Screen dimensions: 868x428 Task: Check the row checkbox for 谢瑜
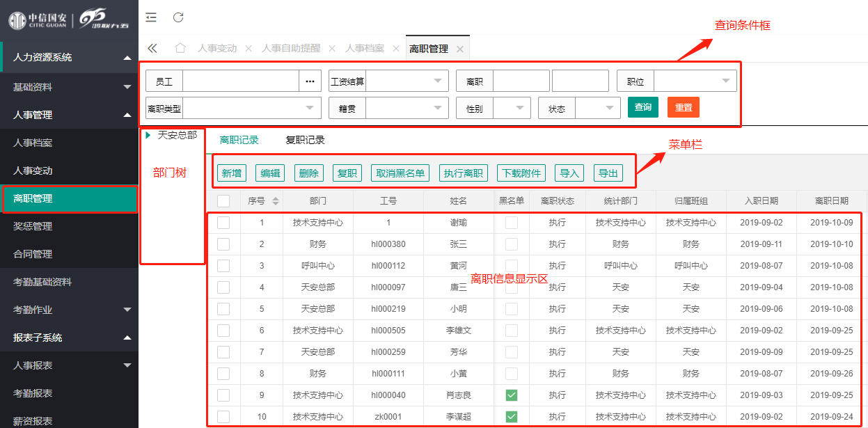pyautogui.click(x=223, y=223)
